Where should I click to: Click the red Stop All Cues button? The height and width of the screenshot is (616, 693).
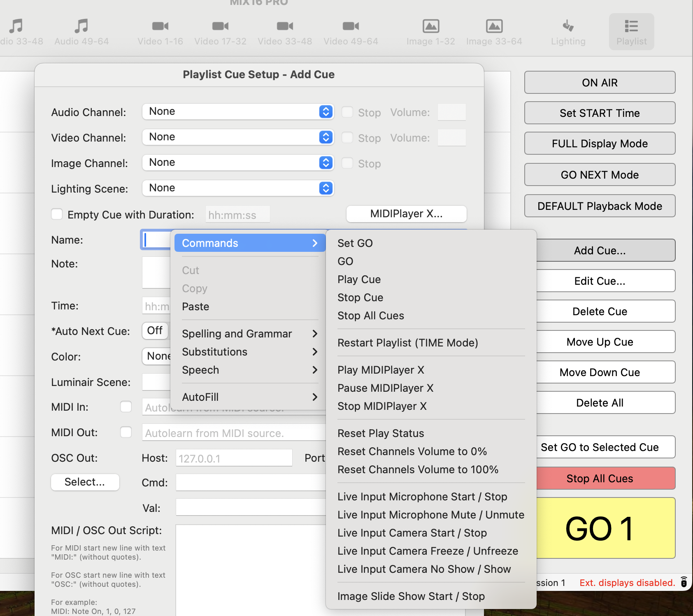[605, 479]
